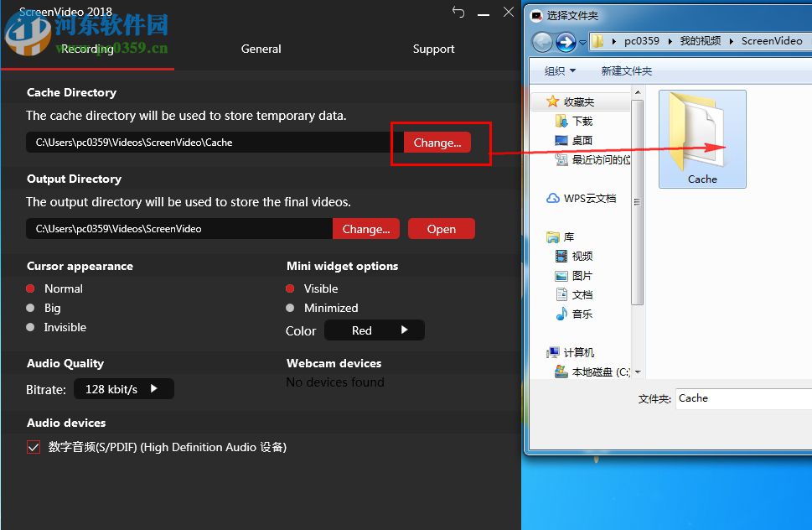Screen dimensions: 812x530
Task: Open the Bitrate 128 kbit/s dropdown
Action: [124, 388]
